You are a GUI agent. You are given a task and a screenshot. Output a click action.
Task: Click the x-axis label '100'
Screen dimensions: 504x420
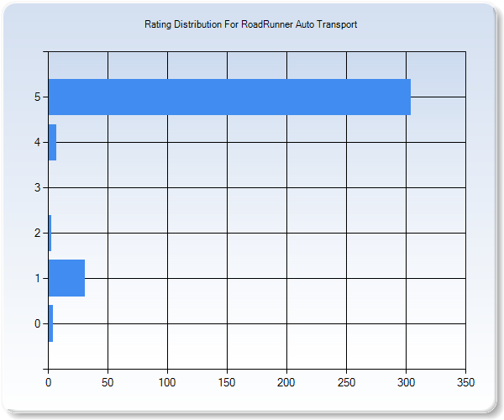click(167, 382)
